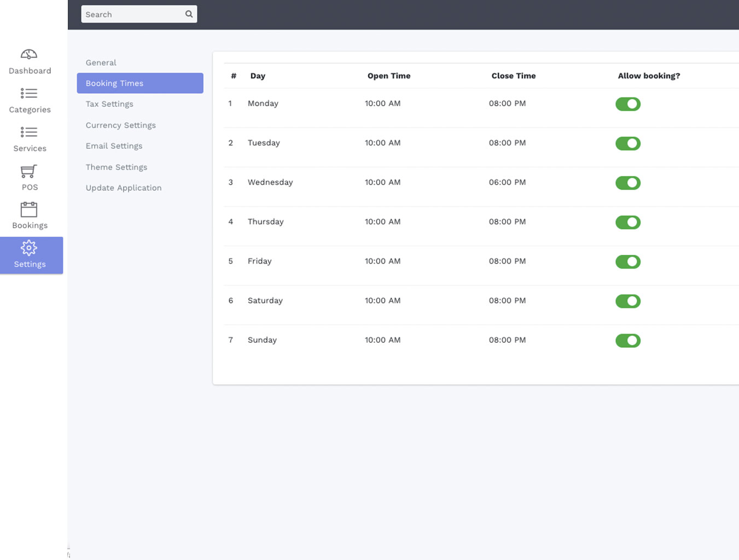The height and width of the screenshot is (560, 739).
Task: Open General settings section
Action: [101, 62]
